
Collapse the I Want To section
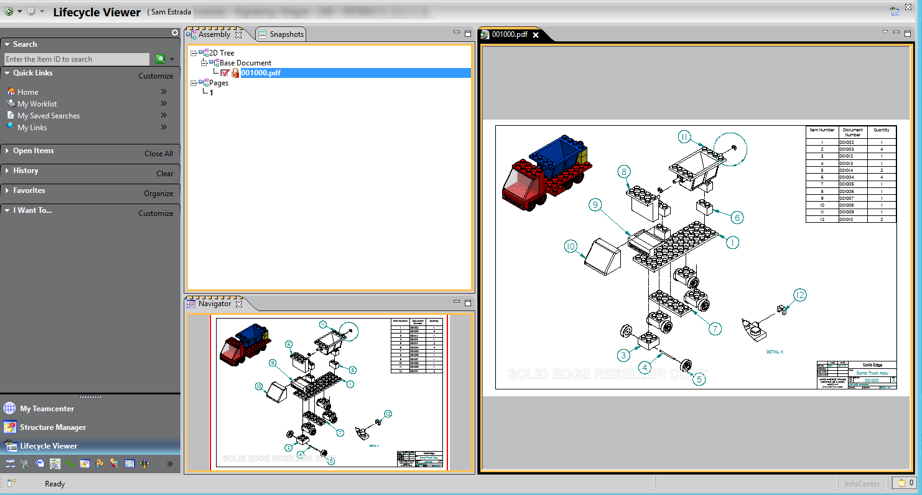click(7, 210)
